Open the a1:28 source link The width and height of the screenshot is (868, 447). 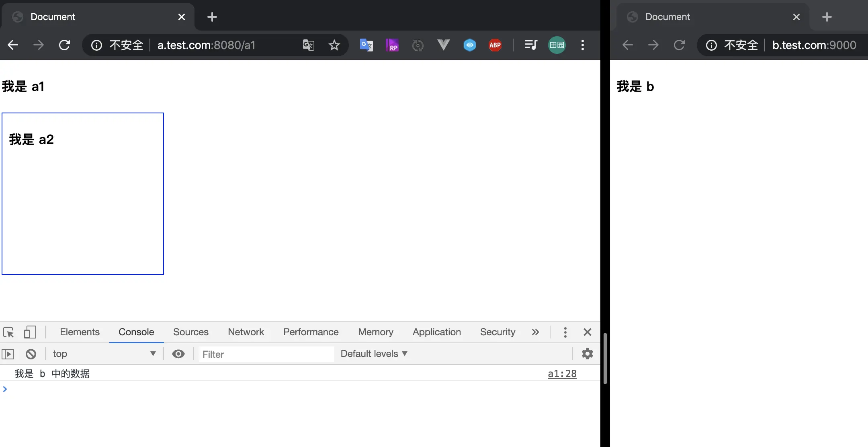click(x=562, y=374)
